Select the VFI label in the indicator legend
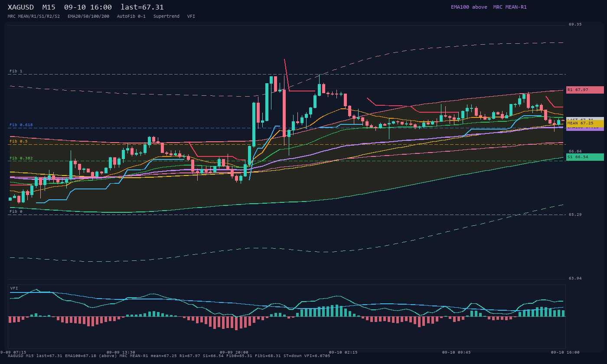 [x=191, y=16]
